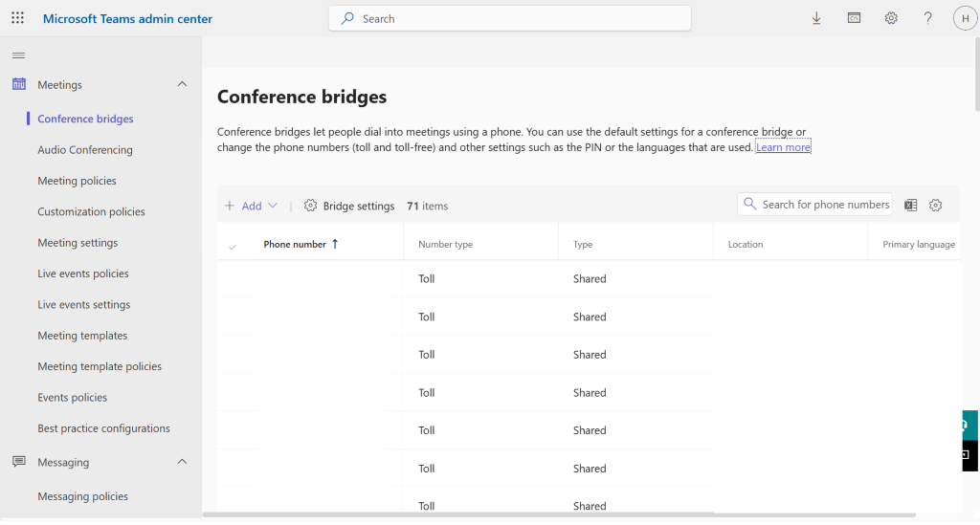Viewport: 980px width, 525px height.
Task: Focus the Search for phone numbers field
Action: [x=815, y=204]
